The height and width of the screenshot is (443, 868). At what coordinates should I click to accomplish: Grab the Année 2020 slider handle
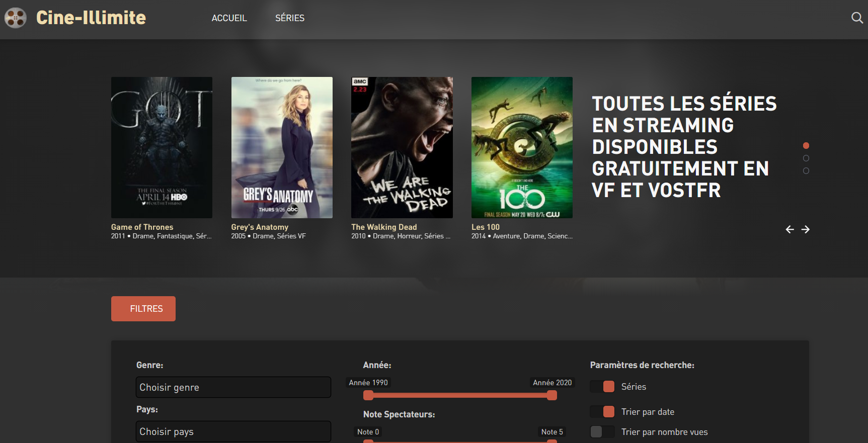[x=552, y=395]
